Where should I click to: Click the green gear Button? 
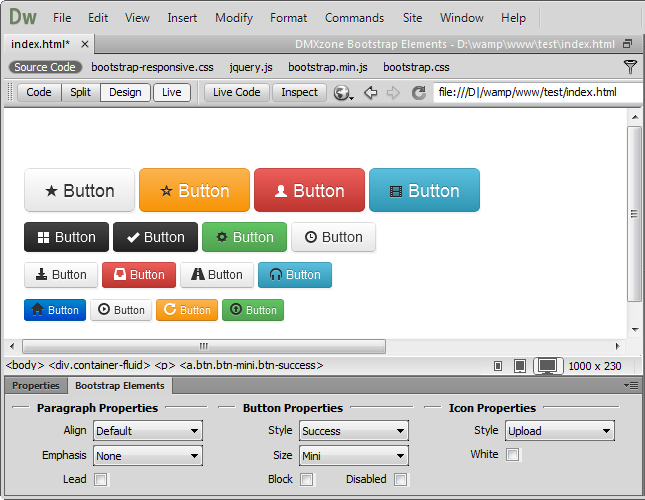(244, 237)
